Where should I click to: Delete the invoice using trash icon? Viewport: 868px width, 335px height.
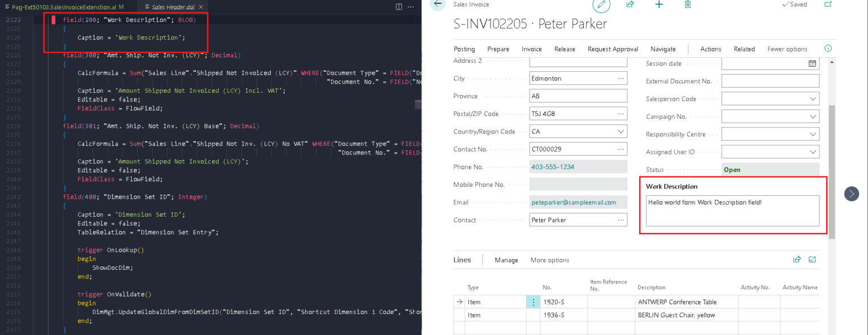688,5
